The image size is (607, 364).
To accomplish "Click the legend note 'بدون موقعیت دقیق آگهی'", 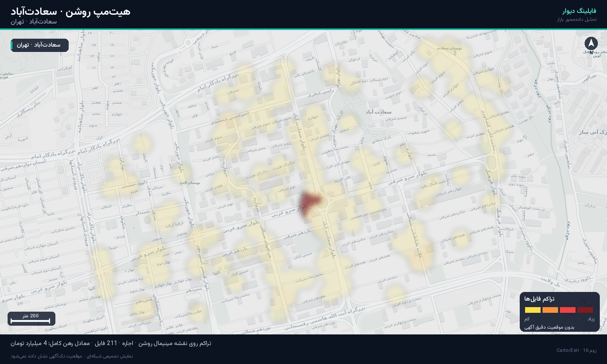I will point(549,327).
